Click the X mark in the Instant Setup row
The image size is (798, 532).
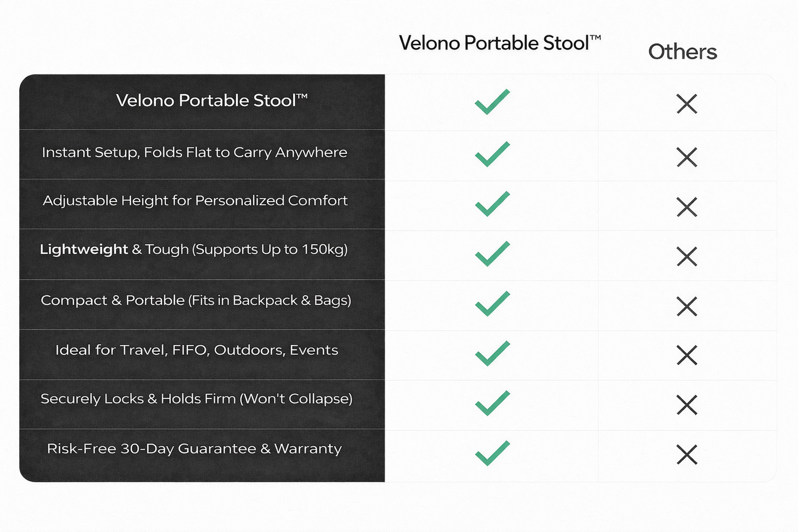tap(687, 157)
